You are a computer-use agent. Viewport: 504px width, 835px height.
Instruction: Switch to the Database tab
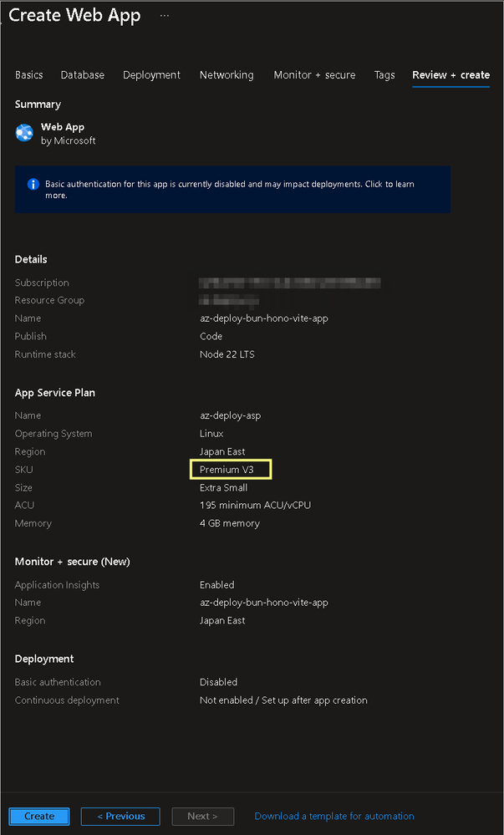click(83, 75)
